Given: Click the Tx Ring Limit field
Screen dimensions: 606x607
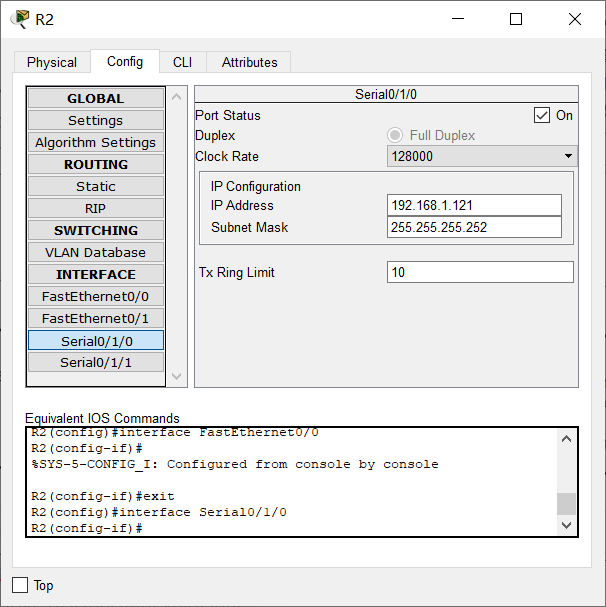Looking at the screenshot, I should [480, 272].
